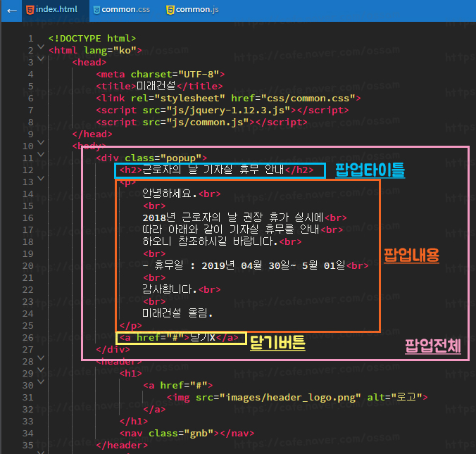476x454 pixels.
Task: Click the line starting 2018년 근로자의 날
Action: pos(244,217)
